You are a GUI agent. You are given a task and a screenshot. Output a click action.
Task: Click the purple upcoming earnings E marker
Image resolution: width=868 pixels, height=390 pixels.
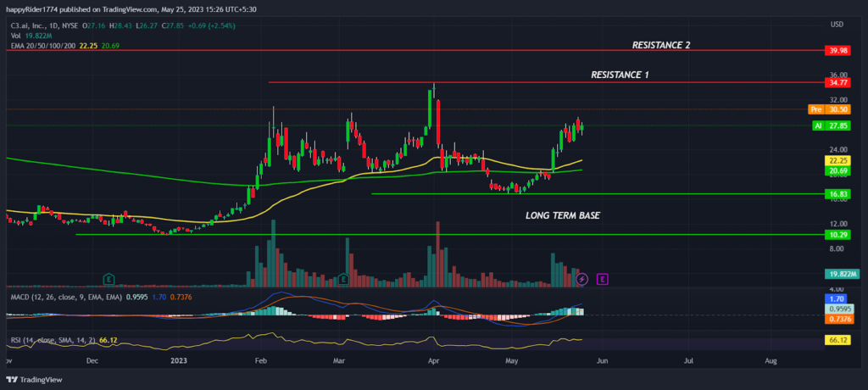(603, 279)
